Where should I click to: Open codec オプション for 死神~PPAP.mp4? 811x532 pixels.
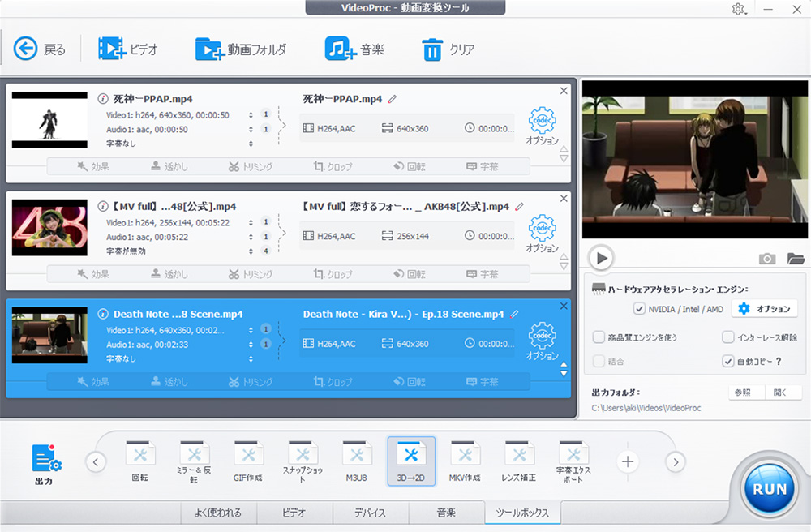tap(542, 126)
